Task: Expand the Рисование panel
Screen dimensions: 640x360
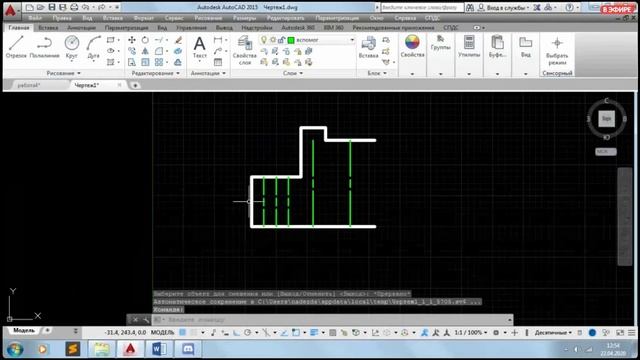Action: pyautogui.click(x=63, y=73)
